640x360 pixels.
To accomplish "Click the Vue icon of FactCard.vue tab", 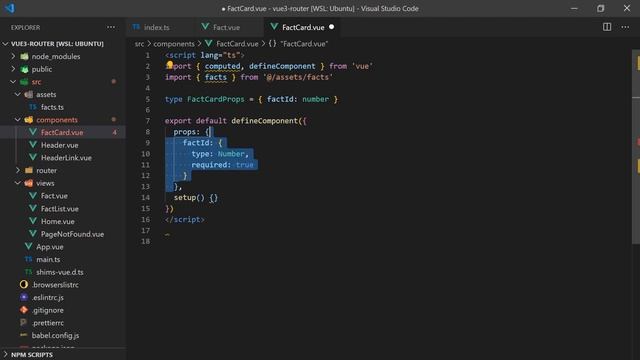I will pos(274,27).
